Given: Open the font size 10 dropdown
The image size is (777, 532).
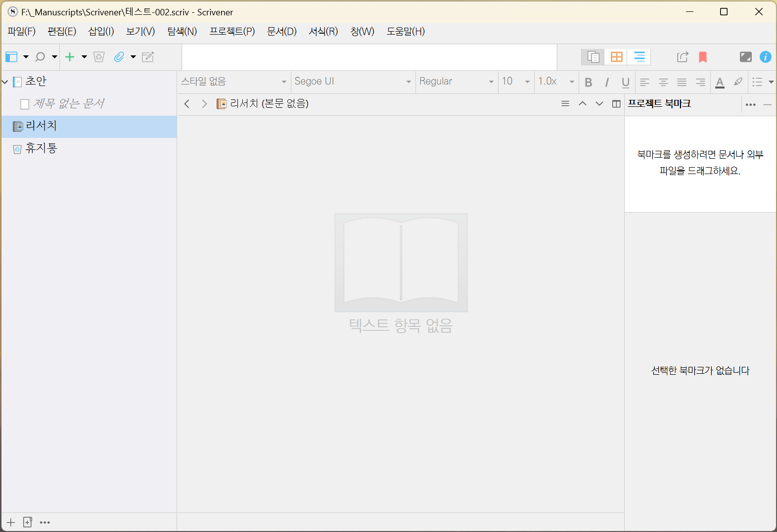Looking at the screenshot, I should pos(515,82).
